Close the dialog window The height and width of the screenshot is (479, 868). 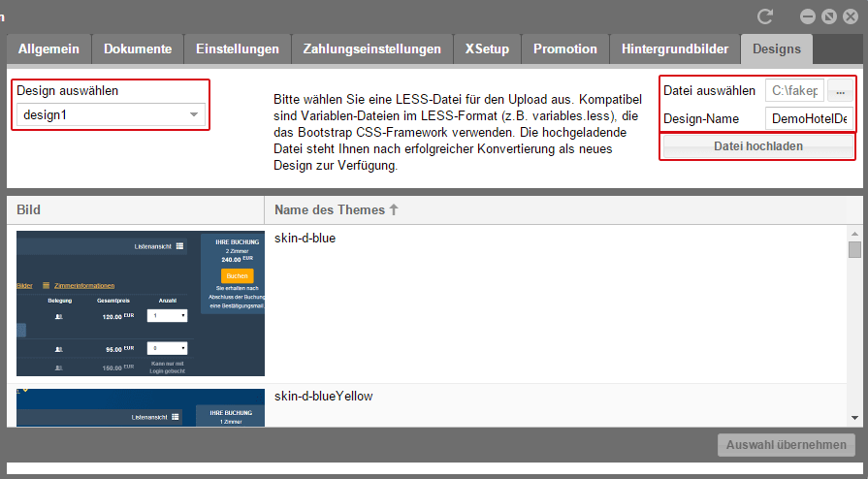point(850,16)
